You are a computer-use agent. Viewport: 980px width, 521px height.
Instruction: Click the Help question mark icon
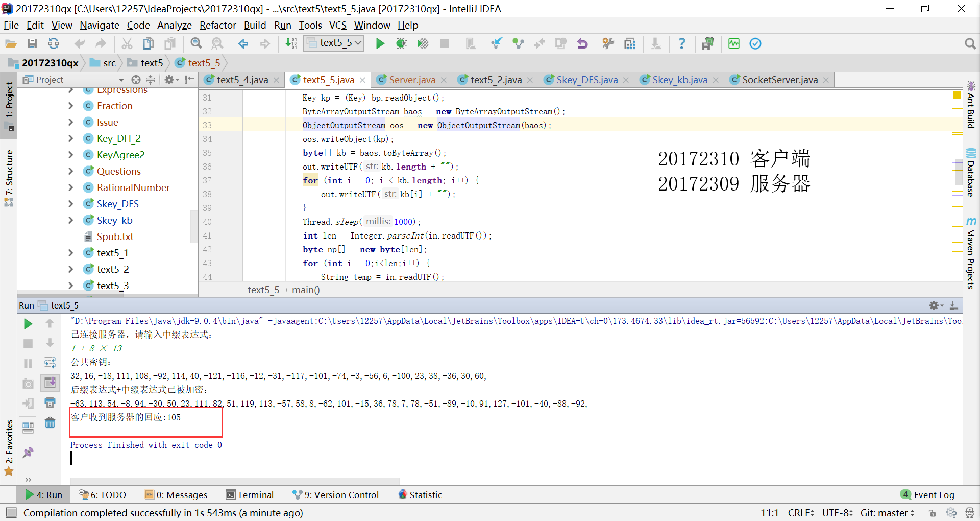click(682, 44)
